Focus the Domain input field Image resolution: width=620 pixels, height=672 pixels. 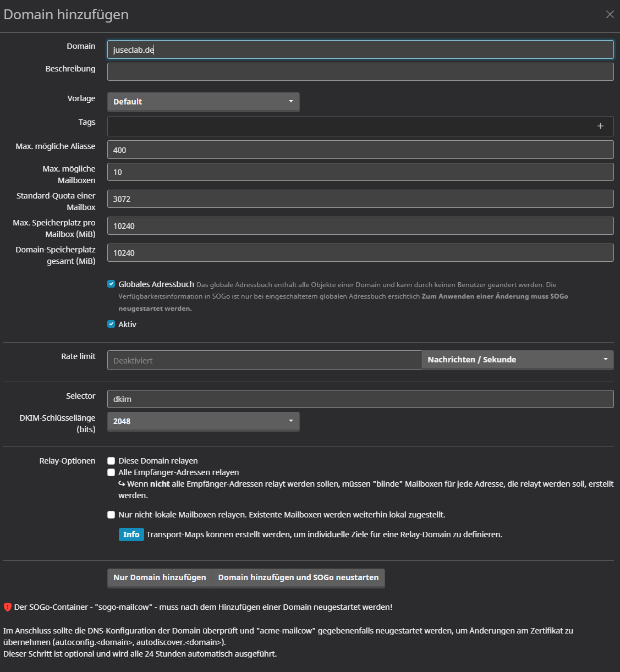click(360, 49)
